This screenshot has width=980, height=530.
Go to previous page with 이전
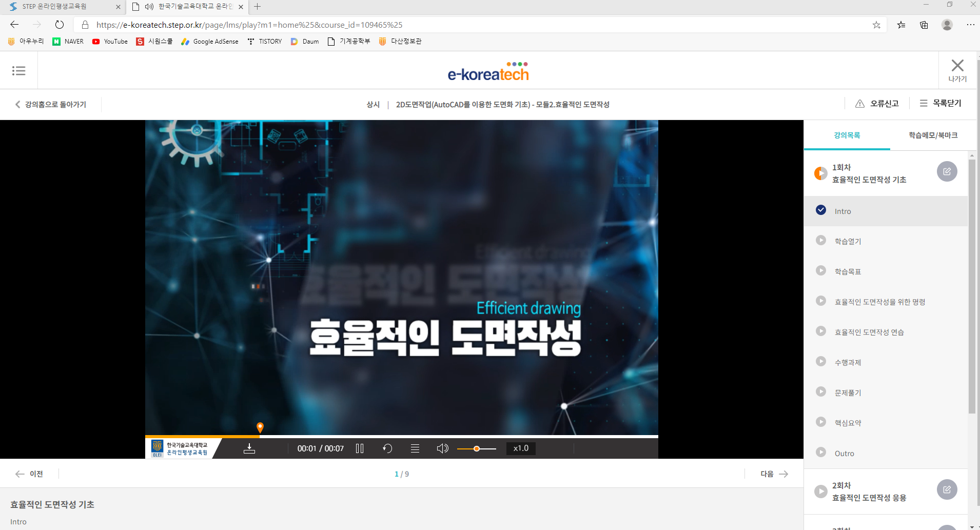point(30,474)
